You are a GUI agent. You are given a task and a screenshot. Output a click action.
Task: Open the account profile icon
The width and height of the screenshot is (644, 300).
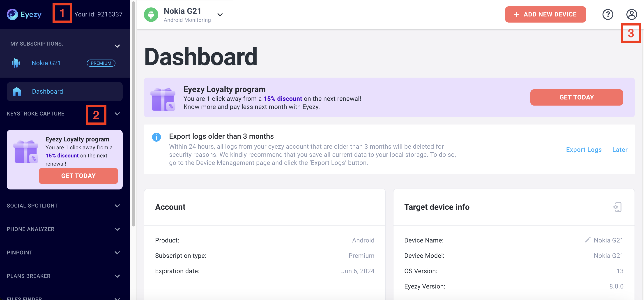click(x=632, y=14)
